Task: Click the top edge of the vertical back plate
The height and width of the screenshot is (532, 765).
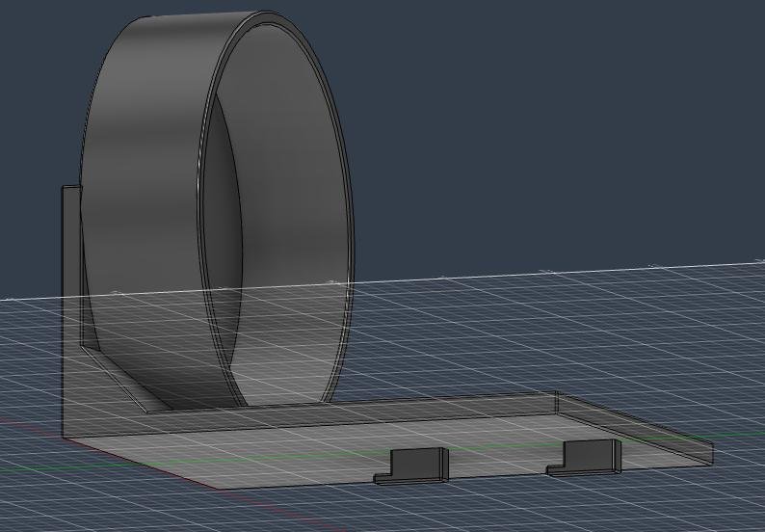Action: (70, 187)
